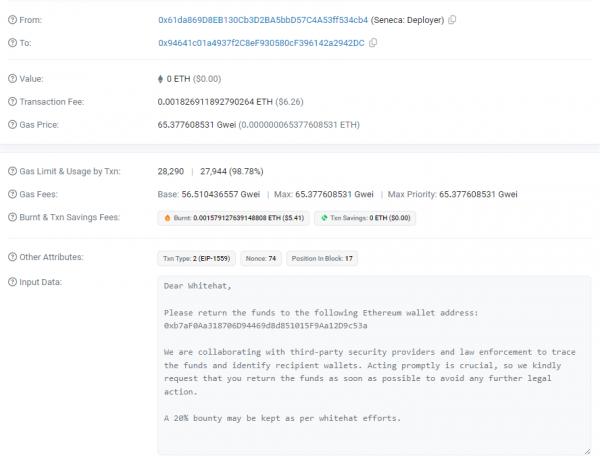The width and height of the screenshot is (600, 456).
Task: Click the Position In Block 17 badge
Action: (323, 258)
